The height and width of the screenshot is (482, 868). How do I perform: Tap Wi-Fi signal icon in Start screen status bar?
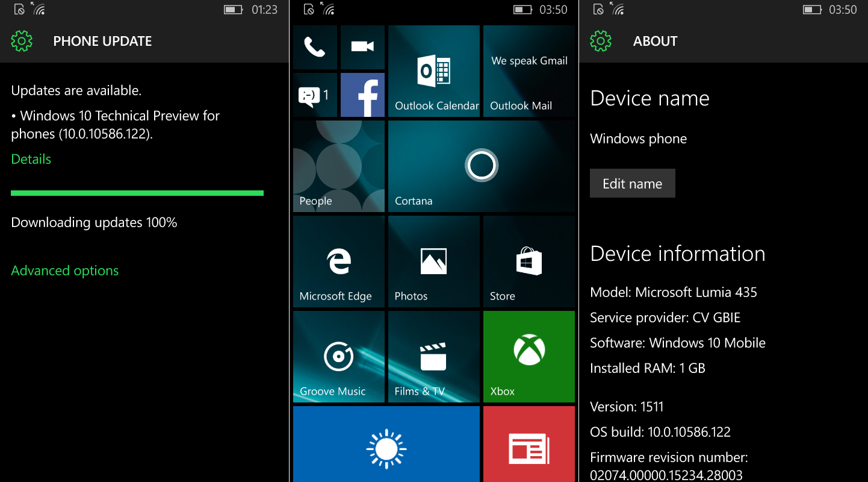pyautogui.click(x=328, y=9)
